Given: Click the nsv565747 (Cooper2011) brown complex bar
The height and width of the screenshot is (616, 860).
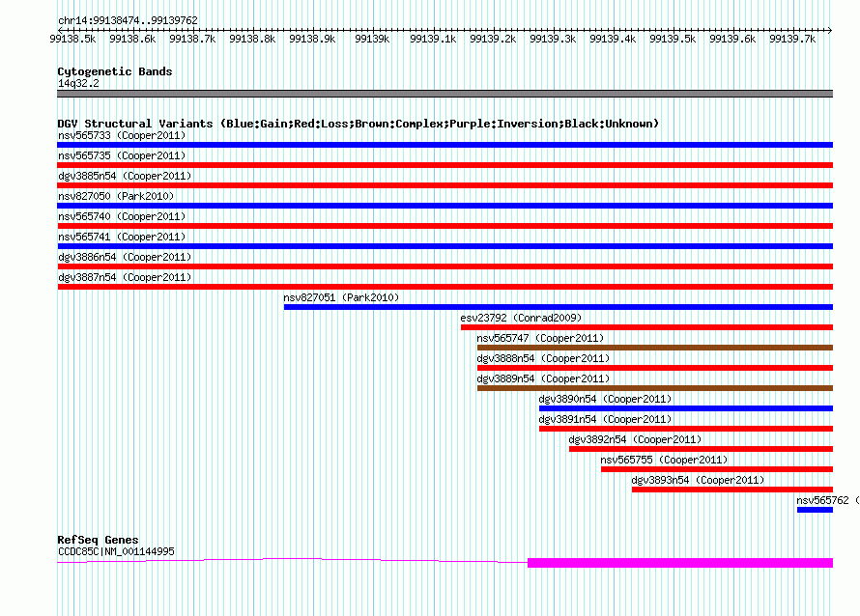Looking at the screenshot, I should (x=655, y=348).
